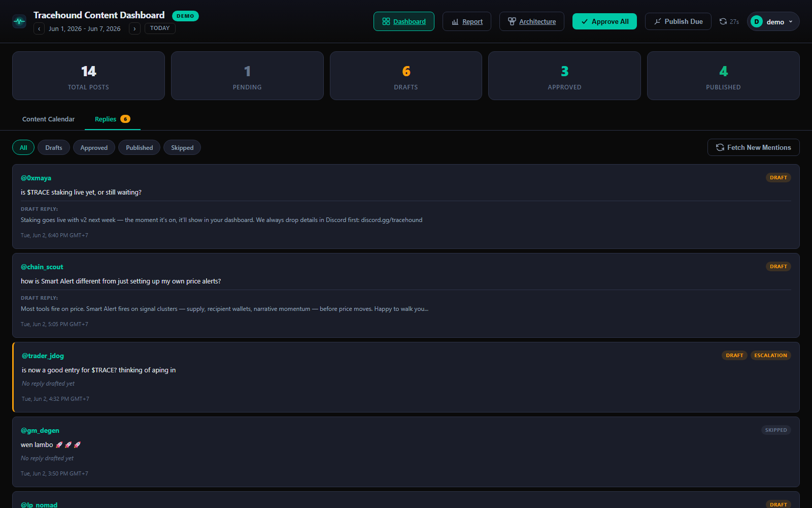Click the Pending stat card

click(x=247, y=76)
